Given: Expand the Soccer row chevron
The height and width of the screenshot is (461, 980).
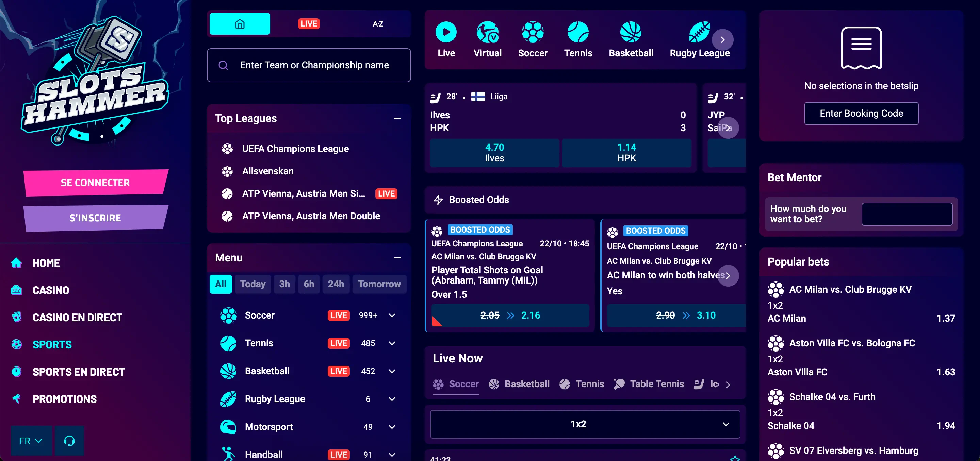Looking at the screenshot, I should (392, 315).
